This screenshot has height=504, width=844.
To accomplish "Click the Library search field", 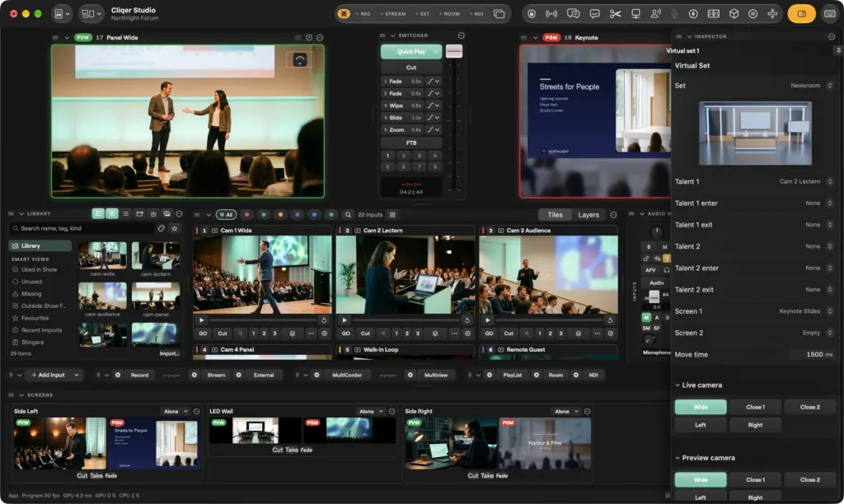I will point(82,229).
